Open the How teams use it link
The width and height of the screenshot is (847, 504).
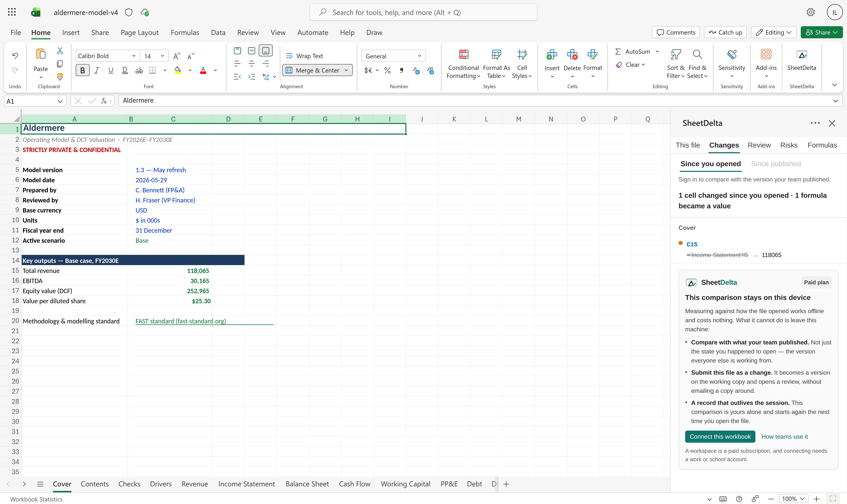click(x=784, y=437)
